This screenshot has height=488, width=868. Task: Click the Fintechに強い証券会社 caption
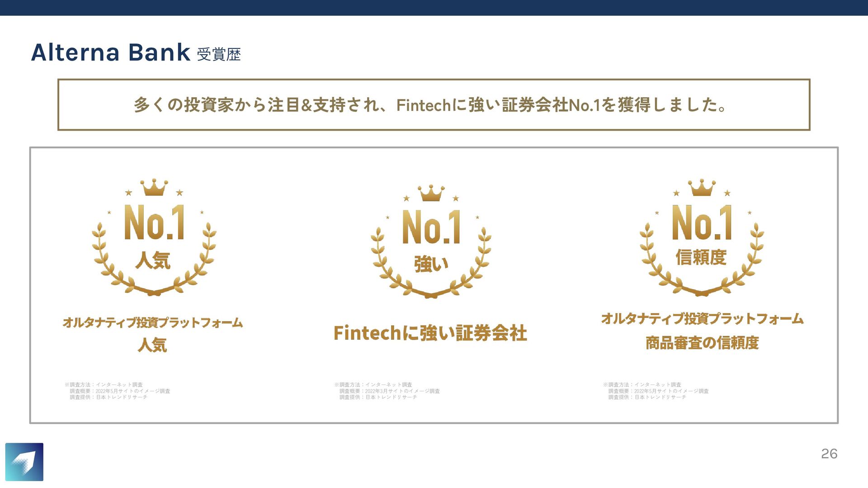(430, 333)
